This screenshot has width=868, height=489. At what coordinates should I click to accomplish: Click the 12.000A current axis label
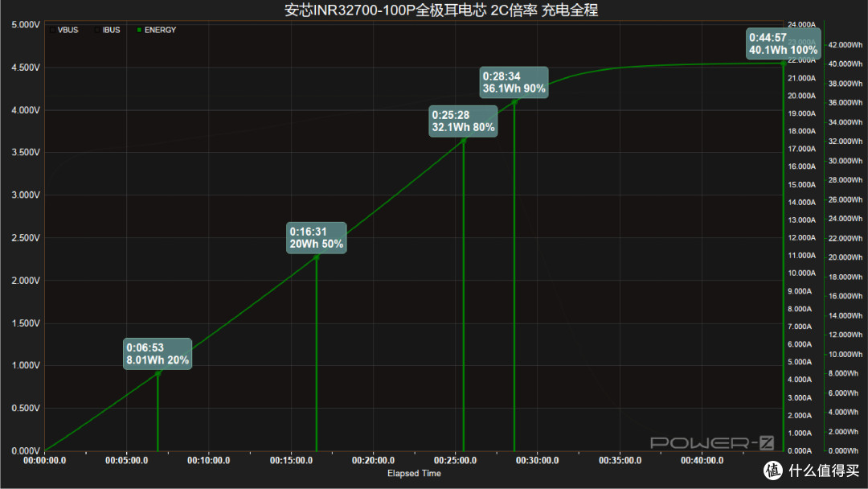801,237
